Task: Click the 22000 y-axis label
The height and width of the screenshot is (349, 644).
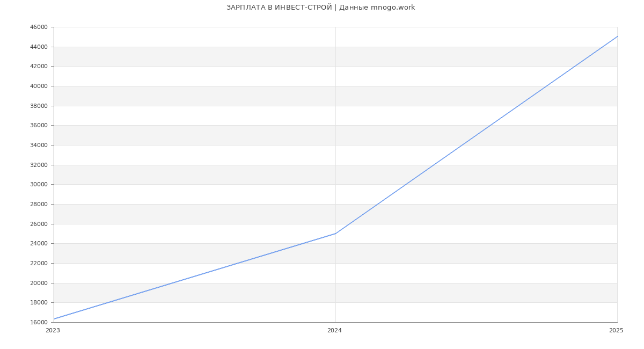Action: 39,264
